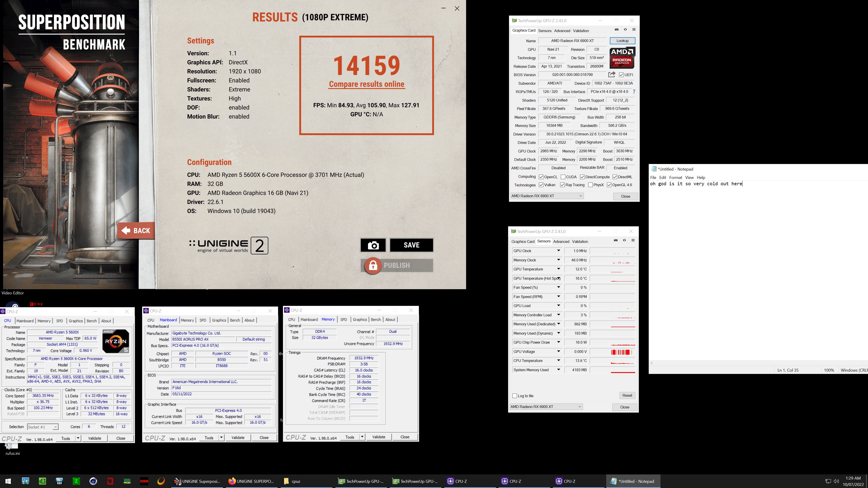868x488 pixels.
Task: Toggle the UEFI checkbox
Action: pyautogui.click(x=621, y=75)
